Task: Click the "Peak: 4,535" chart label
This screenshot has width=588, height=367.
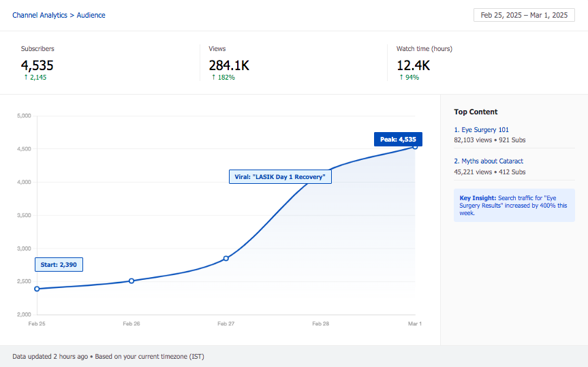Action: 398,139
